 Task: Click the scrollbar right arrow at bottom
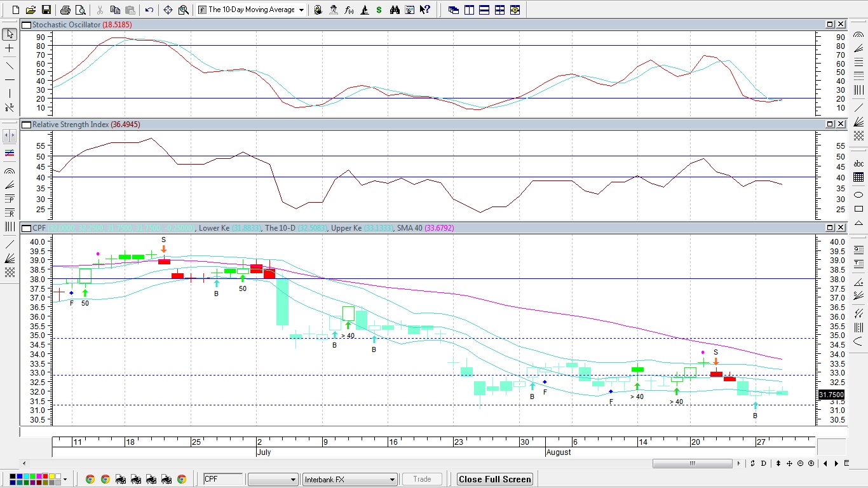point(738,463)
